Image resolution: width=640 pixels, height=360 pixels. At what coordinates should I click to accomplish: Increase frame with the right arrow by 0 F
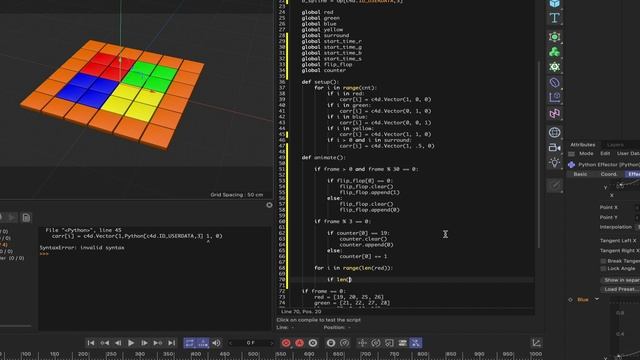coord(271,343)
